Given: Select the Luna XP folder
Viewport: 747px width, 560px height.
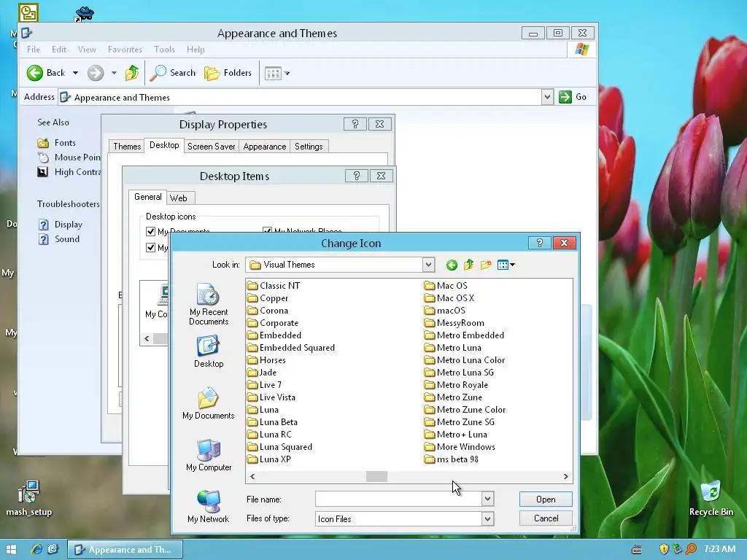Looking at the screenshot, I should coord(269,459).
